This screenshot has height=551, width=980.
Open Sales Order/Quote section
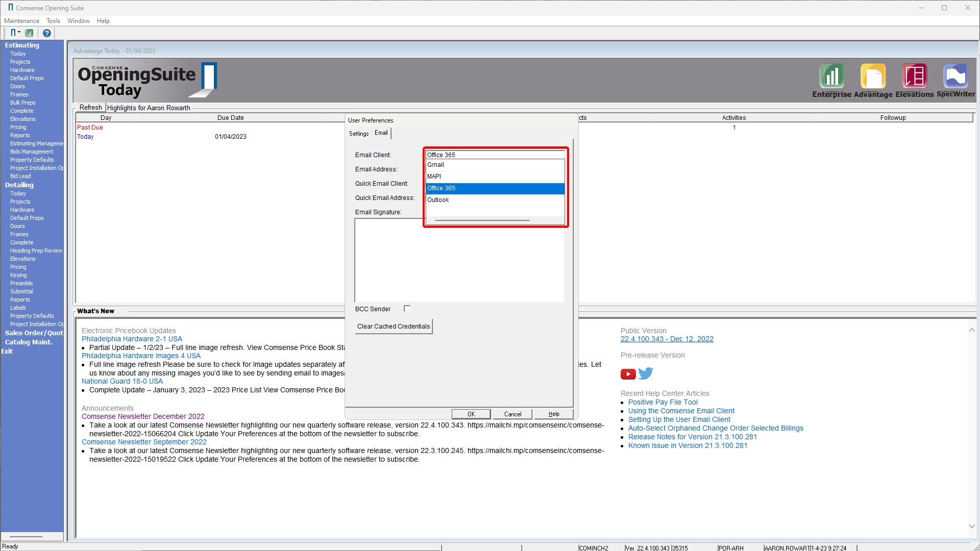[x=34, y=333]
